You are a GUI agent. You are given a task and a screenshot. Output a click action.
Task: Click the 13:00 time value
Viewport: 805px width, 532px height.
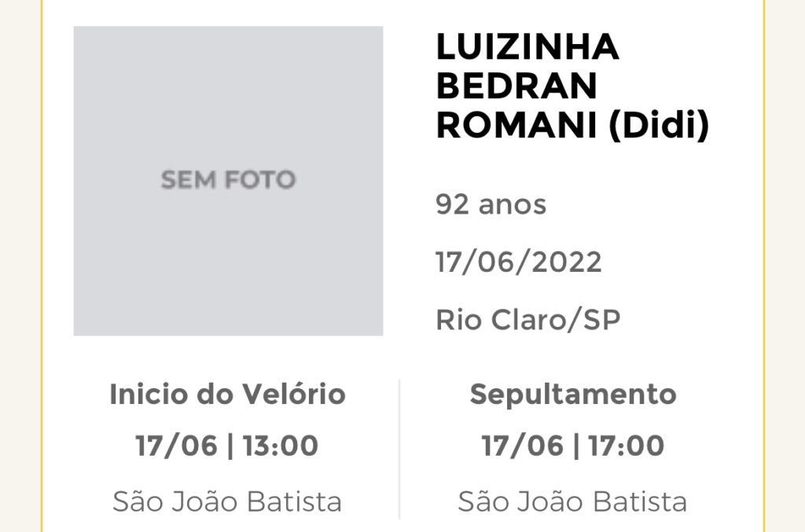(x=281, y=446)
